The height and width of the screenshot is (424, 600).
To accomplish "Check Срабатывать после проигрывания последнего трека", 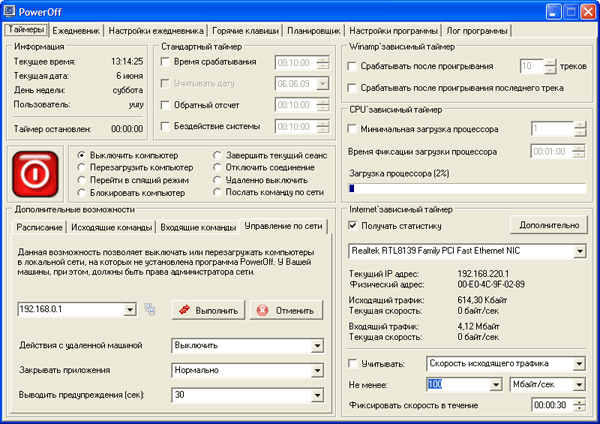I will coord(352,88).
